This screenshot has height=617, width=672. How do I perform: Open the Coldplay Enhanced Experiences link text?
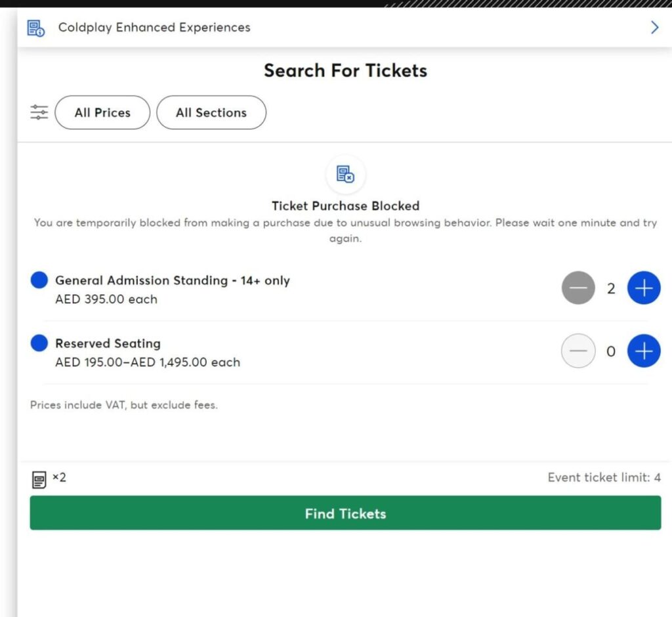click(x=154, y=28)
